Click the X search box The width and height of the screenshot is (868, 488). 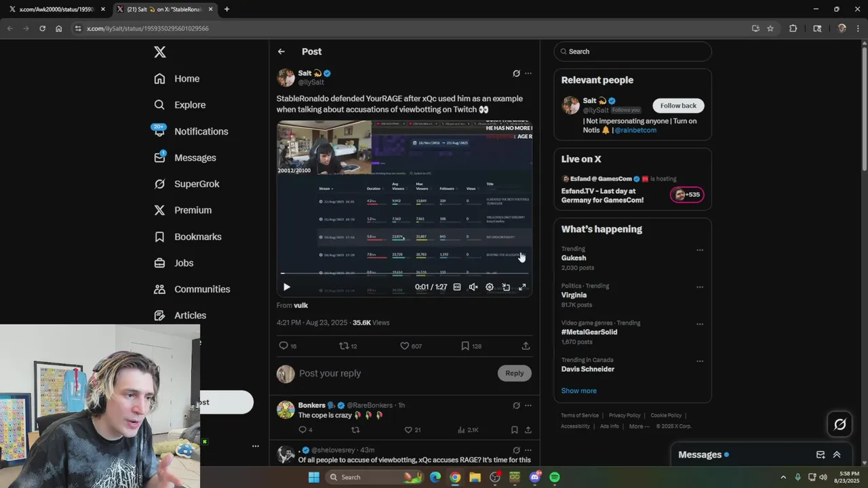coord(633,52)
